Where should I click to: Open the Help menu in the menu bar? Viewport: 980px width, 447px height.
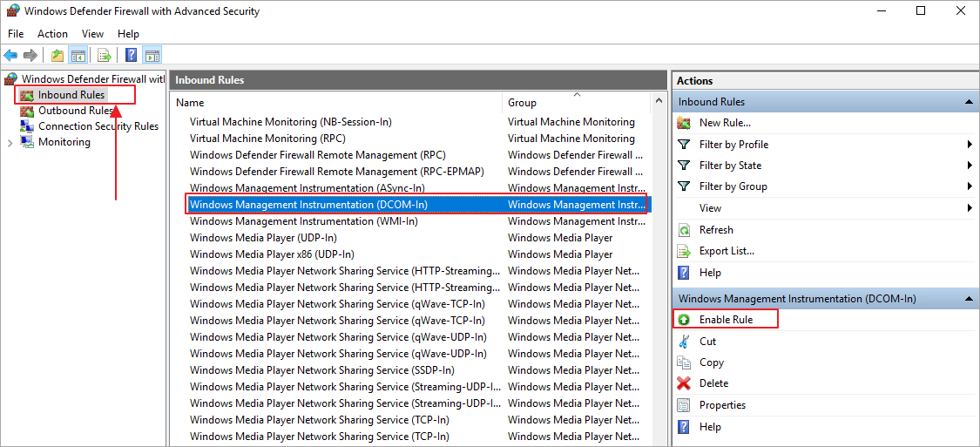point(129,34)
